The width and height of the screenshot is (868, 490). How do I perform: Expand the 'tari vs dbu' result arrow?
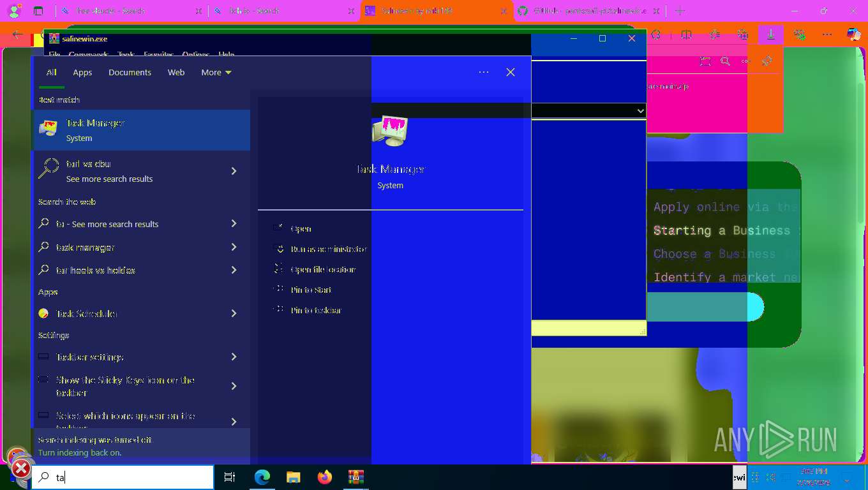(234, 171)
